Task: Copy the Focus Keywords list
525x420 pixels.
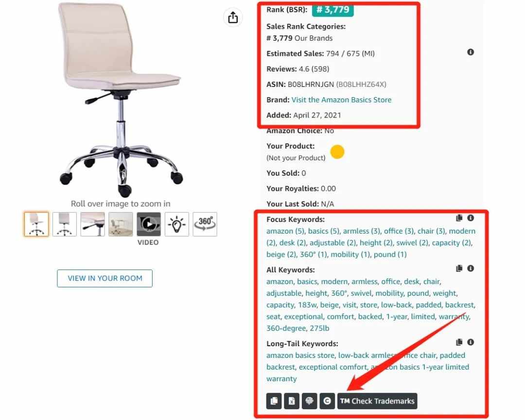Action: [x=459, y=218]
